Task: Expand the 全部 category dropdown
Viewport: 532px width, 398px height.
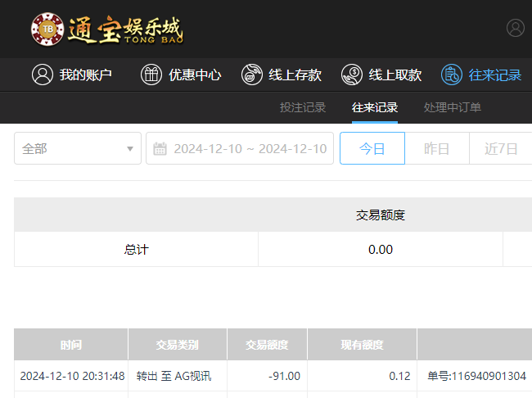Action: point(78,148)
